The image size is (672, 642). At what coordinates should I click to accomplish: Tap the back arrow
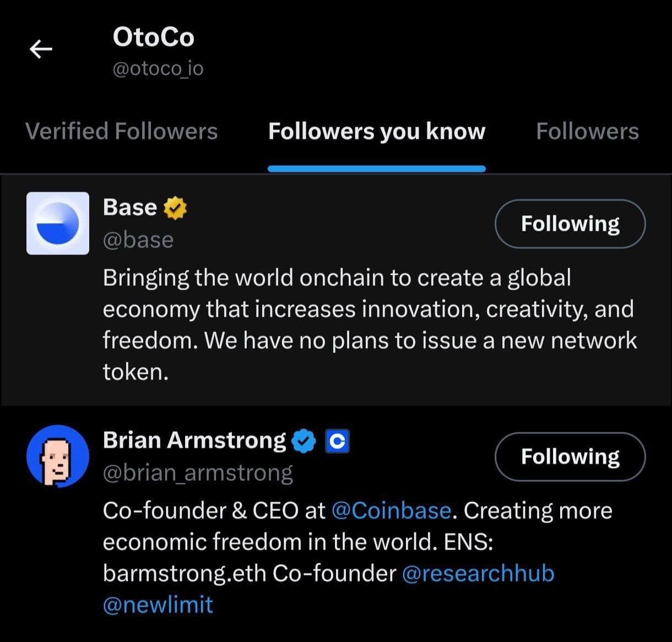click(x=41, y=50)
